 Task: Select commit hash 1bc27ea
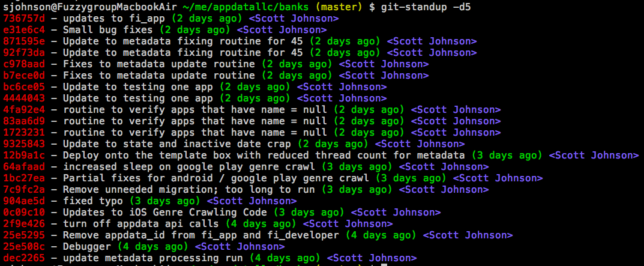coord(24,178)
